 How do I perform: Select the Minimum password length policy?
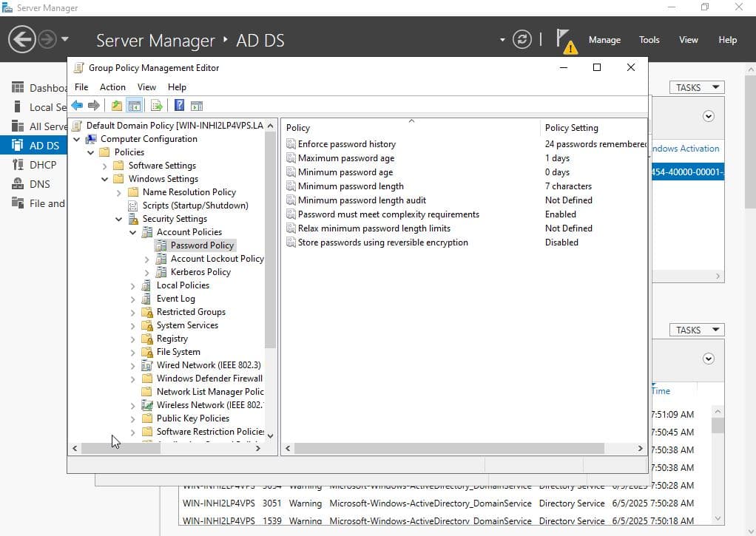(x=351, y=186)
